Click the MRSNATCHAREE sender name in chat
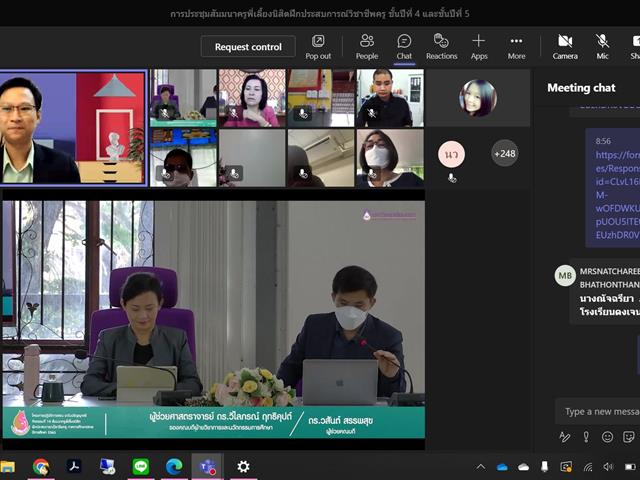The height and width of the screenshot is (480, 640). 610,278
